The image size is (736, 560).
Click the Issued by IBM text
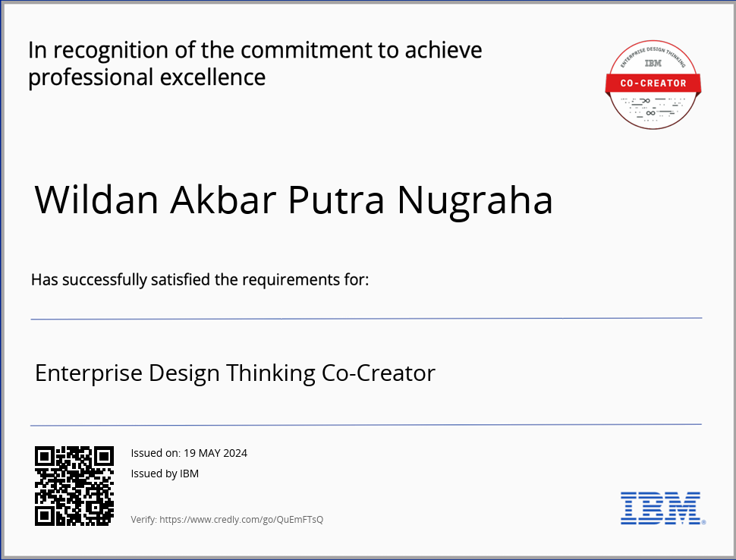(x=165, y=473)
